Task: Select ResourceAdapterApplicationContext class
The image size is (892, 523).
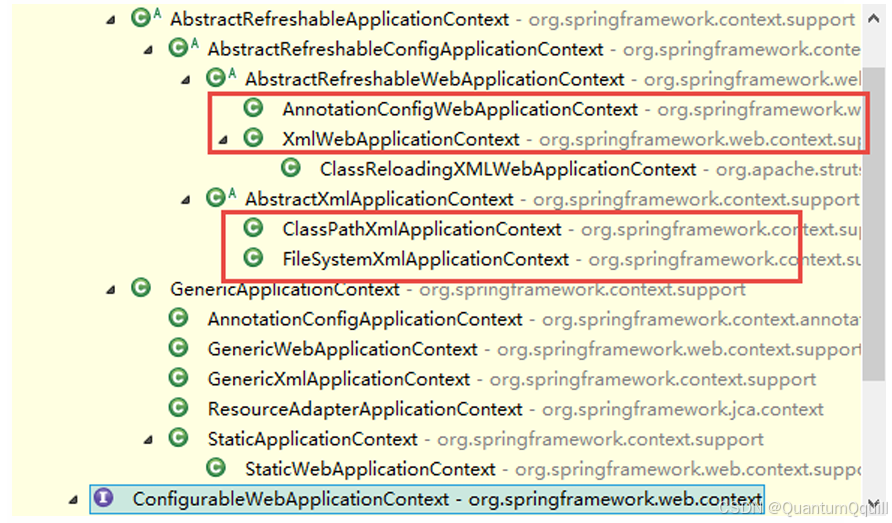Action: pyautogui.click(x=365, y=409)
